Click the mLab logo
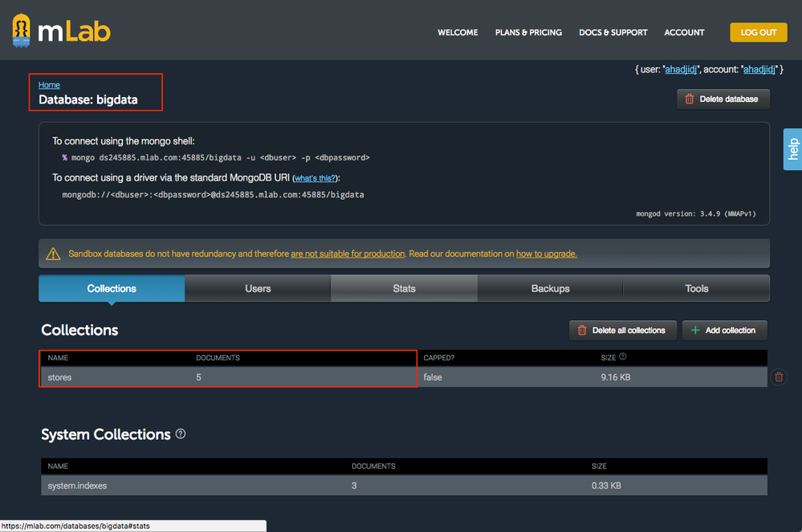The height and width of the screenshot is (532, 802). pos(61,31)
